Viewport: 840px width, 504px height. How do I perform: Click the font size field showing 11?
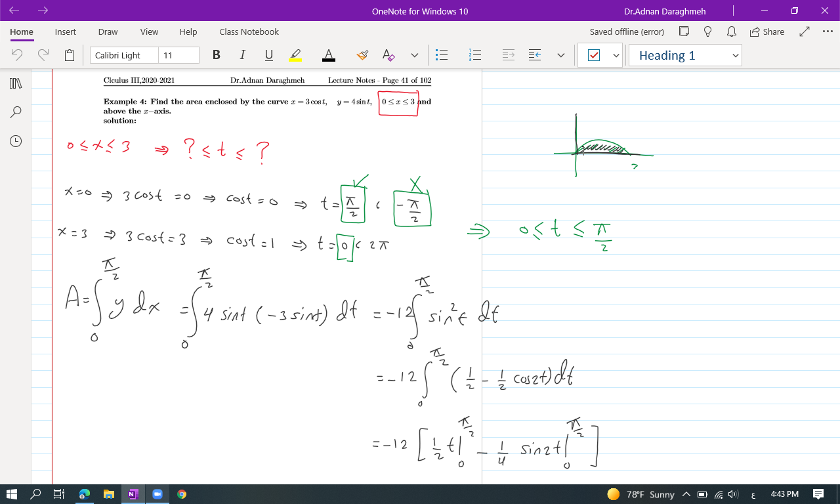point(179,55)
